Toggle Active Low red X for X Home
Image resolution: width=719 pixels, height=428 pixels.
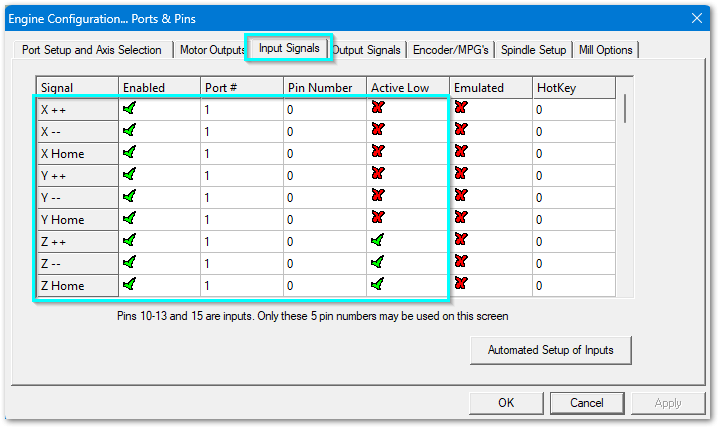tap(376, 152)
